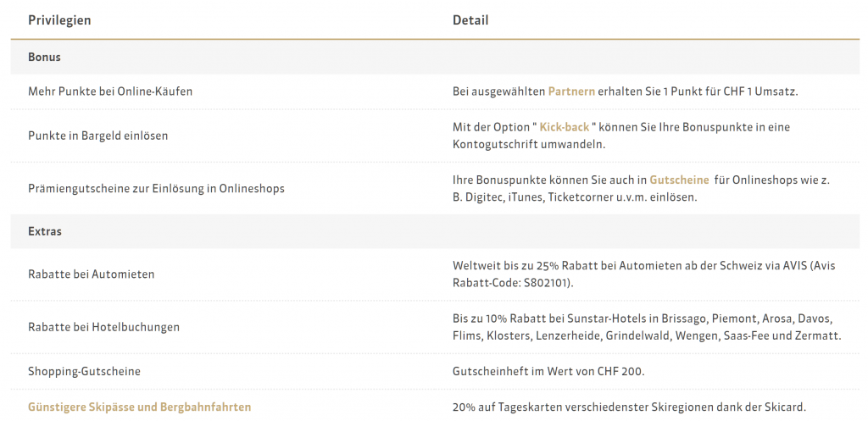Click the Detail column header
This screenshot has width=868, height=421.
pyautogui.click(x=470, y=20)
